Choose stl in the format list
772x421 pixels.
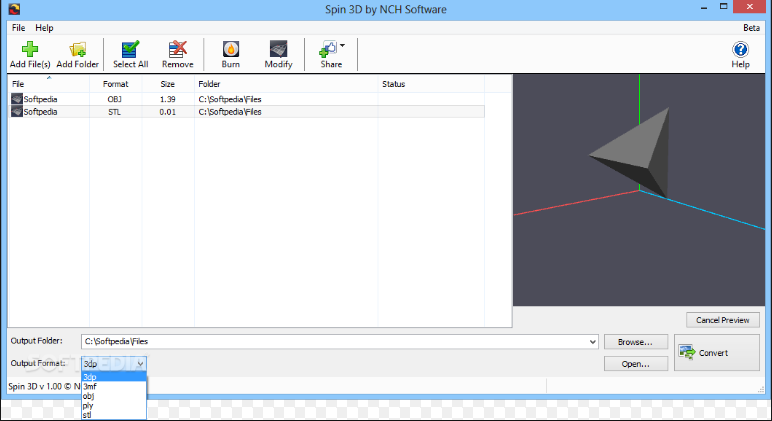click(x=114, y=415)
